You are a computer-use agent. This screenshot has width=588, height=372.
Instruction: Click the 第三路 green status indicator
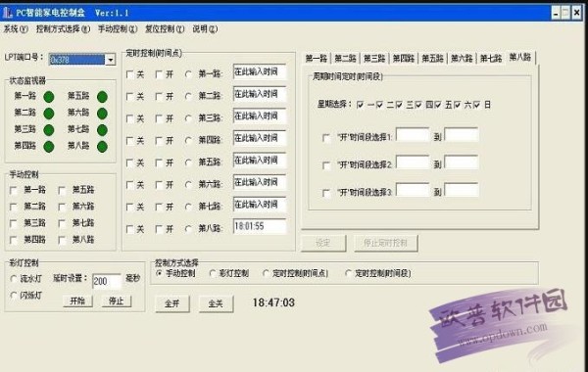pyautogui.click(x=49, y=130)
